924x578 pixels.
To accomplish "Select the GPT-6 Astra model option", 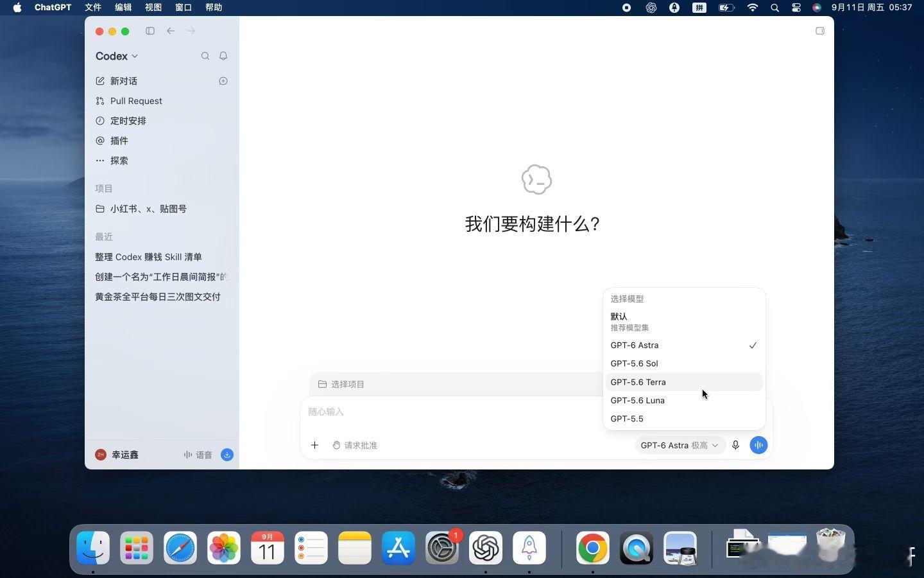I will (x=684, y=346).
